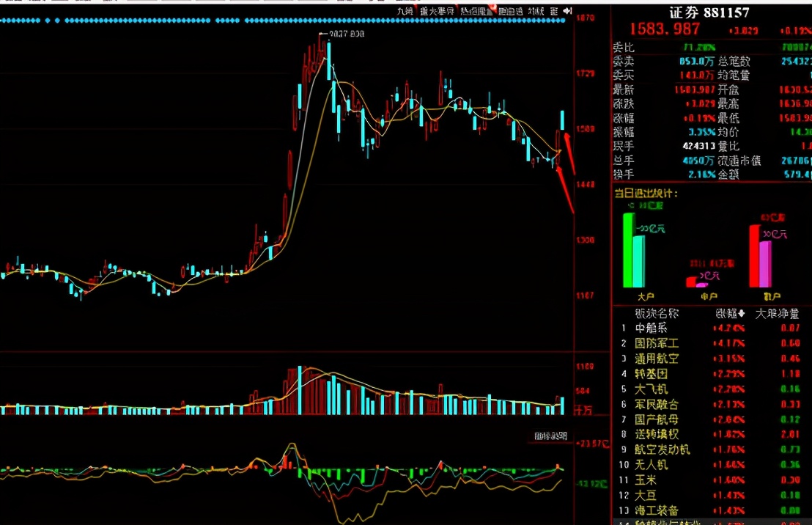The image size is (812, 525).
Task: Click the 总笔数 label in quote panel
Action: tap(734, 62)
